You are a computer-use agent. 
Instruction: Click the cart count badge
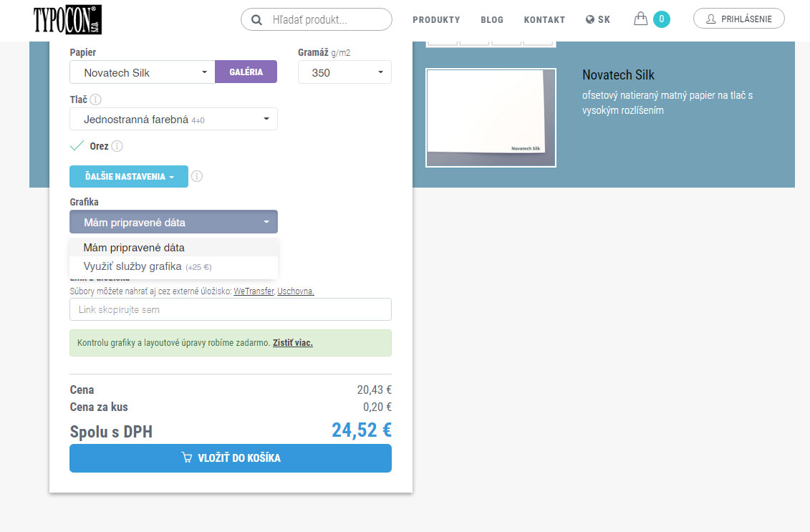click(x=662, y=19)
